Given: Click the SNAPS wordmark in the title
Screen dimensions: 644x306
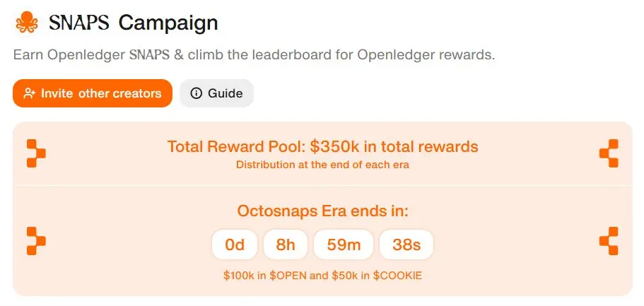Looking at the screenshot, I should pos(79,23).
